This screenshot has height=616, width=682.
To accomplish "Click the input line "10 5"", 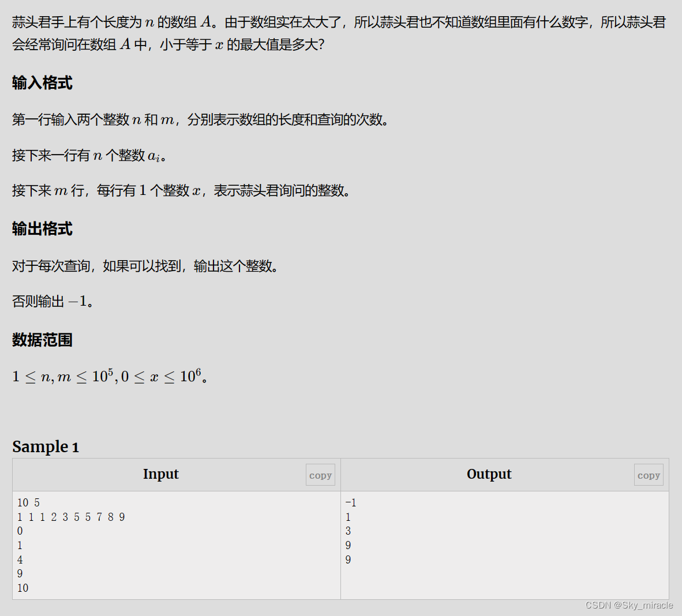I will pyautogui.click(x=28, y=502).
